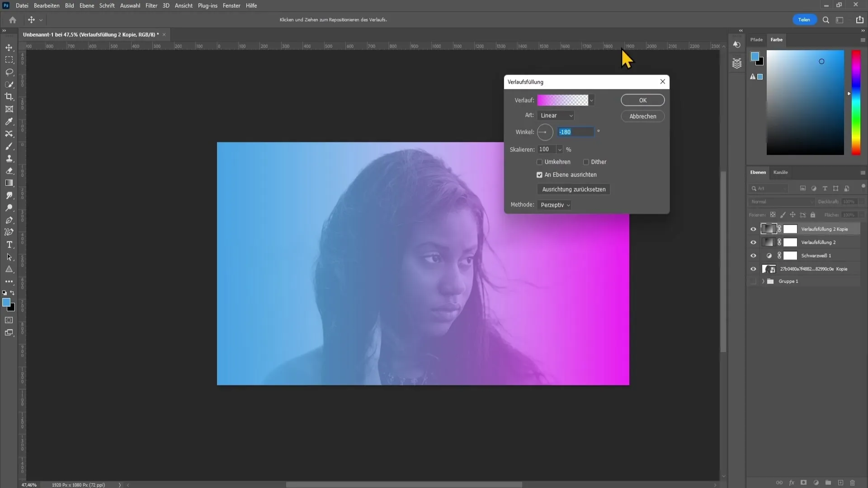Toggle Quick Mask mode icon

point(9,320)
